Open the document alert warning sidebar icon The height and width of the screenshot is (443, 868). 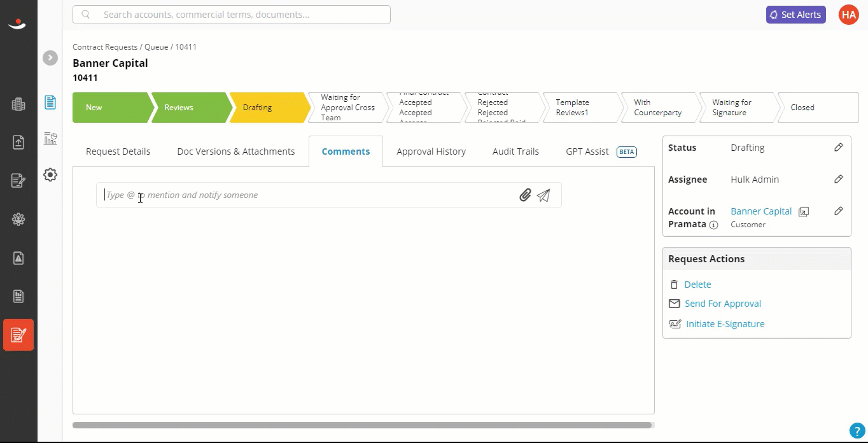18,258
